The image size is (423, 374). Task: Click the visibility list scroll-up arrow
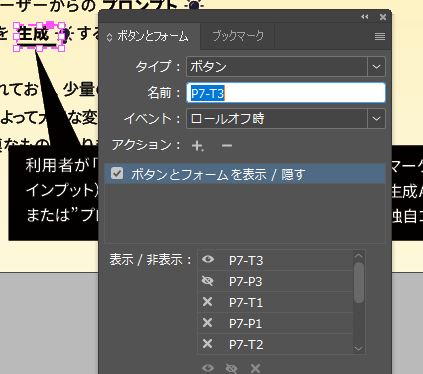(359, 256)
